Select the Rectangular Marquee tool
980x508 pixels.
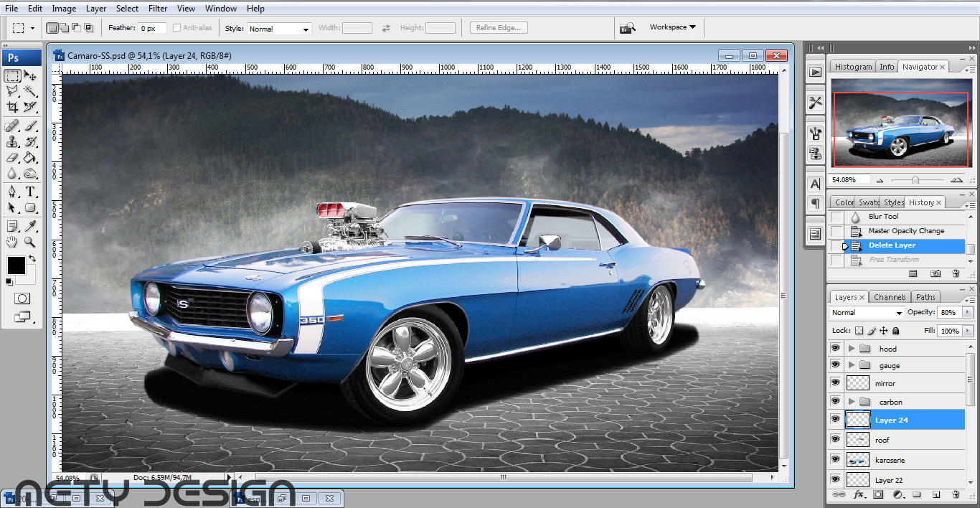[x=13, y=75]
